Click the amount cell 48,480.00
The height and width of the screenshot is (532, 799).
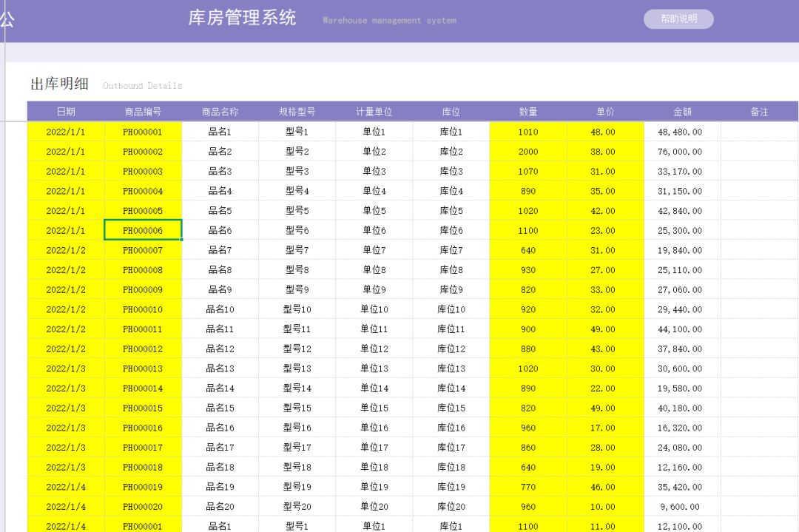coord(680,132)
